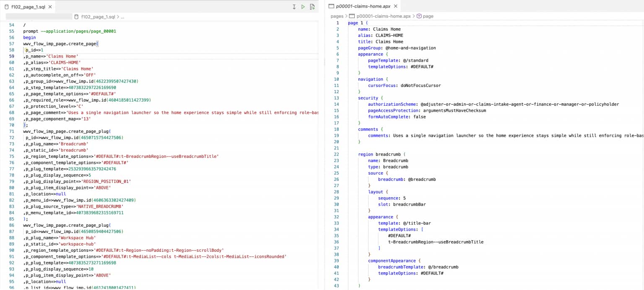Open the 'page' symbol breadcrumb segment
644x290 pixels.
tap(428, 16)
